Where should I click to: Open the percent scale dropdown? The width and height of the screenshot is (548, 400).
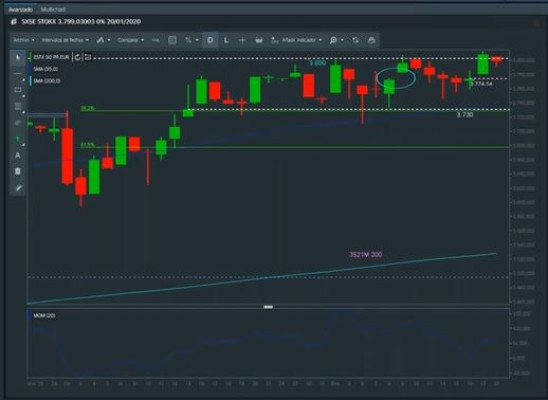(x=192, y=40)
